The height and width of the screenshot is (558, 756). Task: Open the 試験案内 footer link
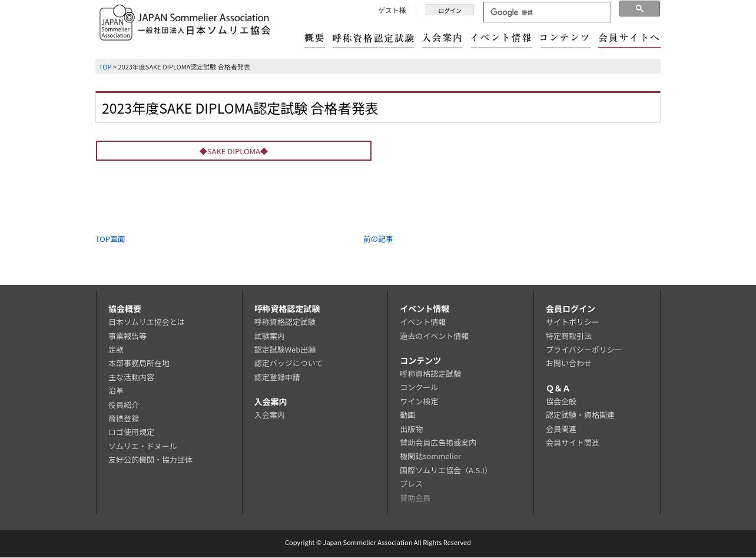click(270, 336)
